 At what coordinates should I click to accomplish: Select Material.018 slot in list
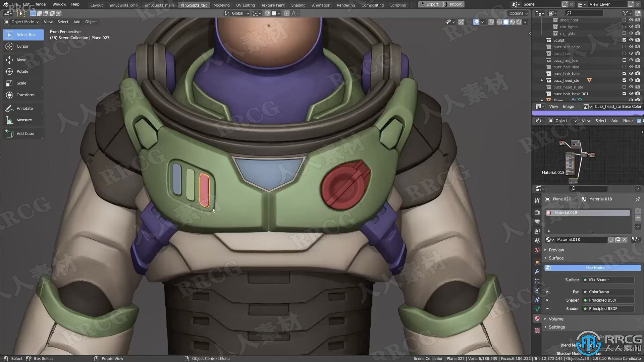(x=588, y=213)
